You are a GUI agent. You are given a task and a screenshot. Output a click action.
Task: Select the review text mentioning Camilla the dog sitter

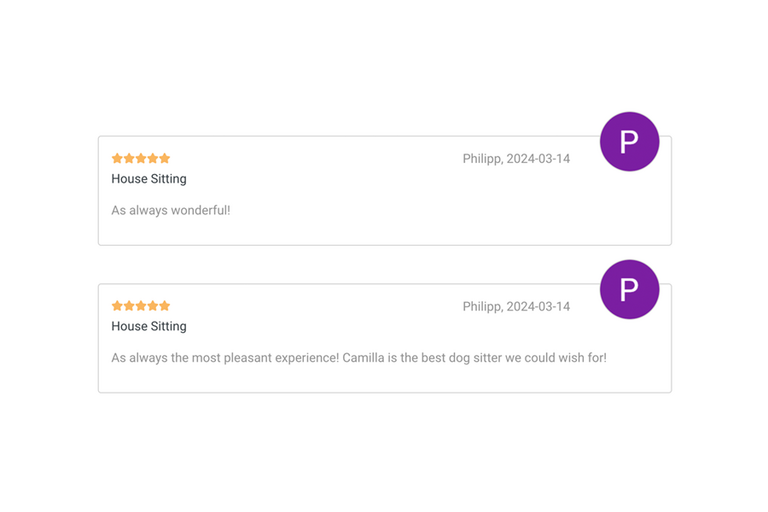coord(359,357)
